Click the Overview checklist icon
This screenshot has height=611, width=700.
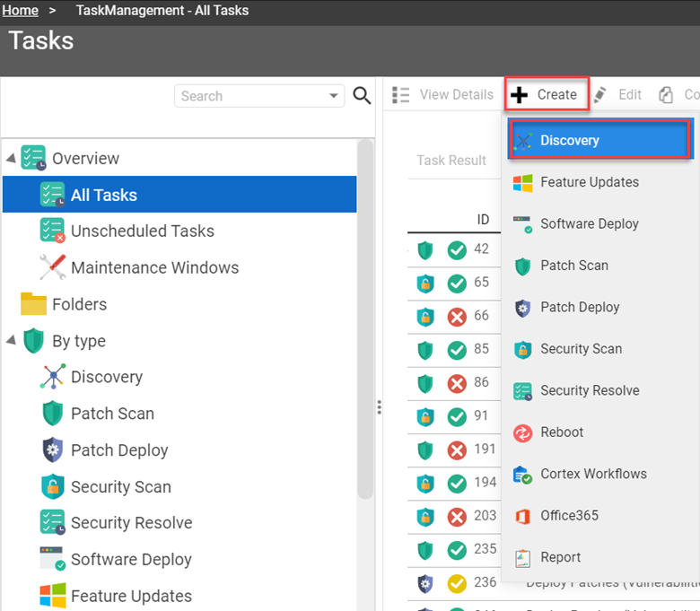(33, 158)
